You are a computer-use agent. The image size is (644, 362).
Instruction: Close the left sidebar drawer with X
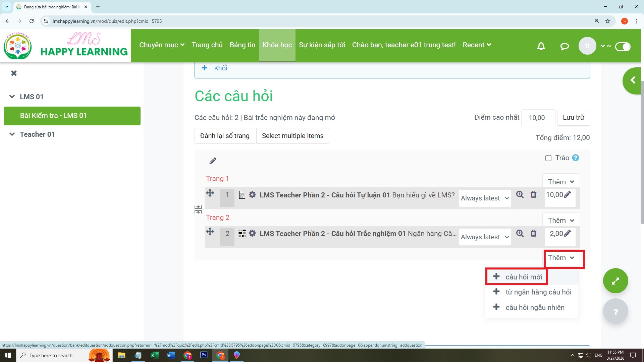pyautogui.click(x=14, y=73)
